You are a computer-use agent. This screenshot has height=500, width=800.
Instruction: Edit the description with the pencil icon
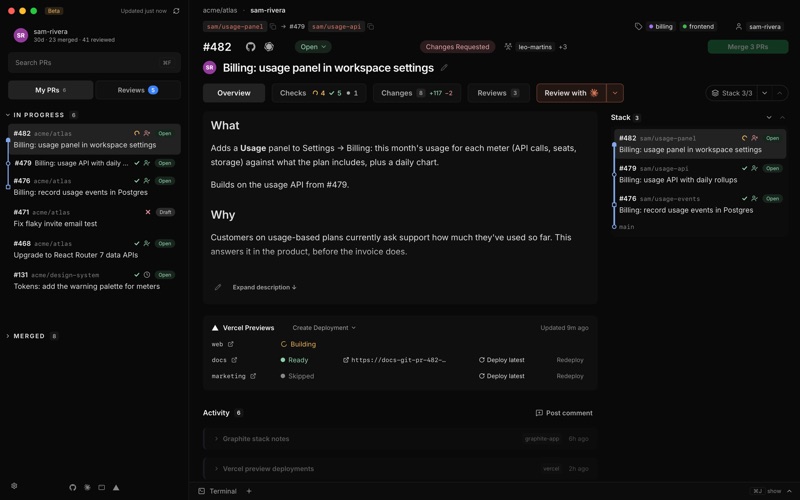pos(218,287)
